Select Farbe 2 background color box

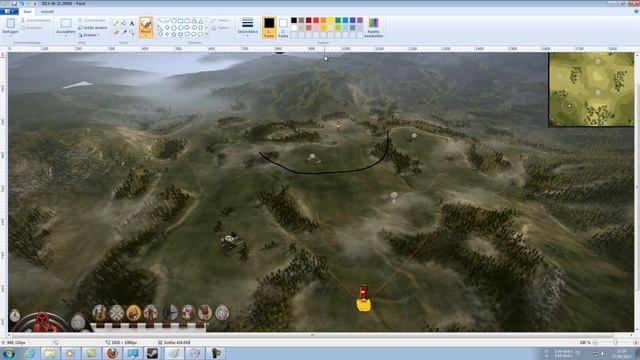pyautogui.click(x=283, y=27)
